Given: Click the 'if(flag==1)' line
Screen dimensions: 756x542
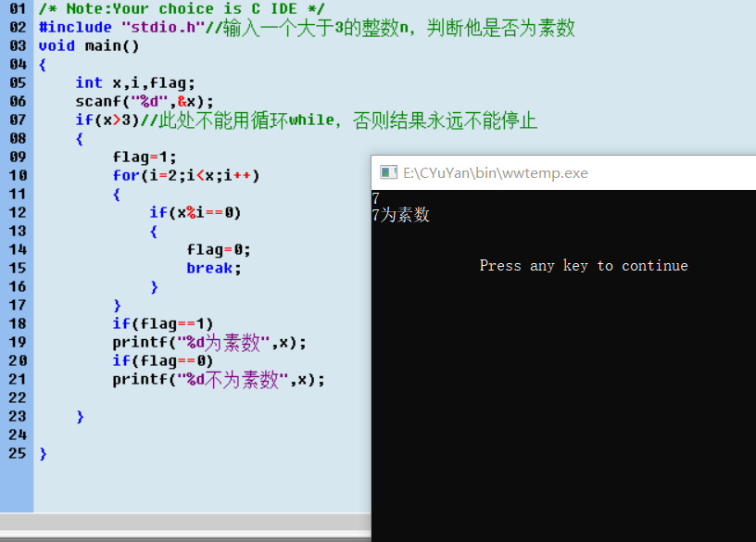Looking at the screenshot, I should click(x=163, y=323).
